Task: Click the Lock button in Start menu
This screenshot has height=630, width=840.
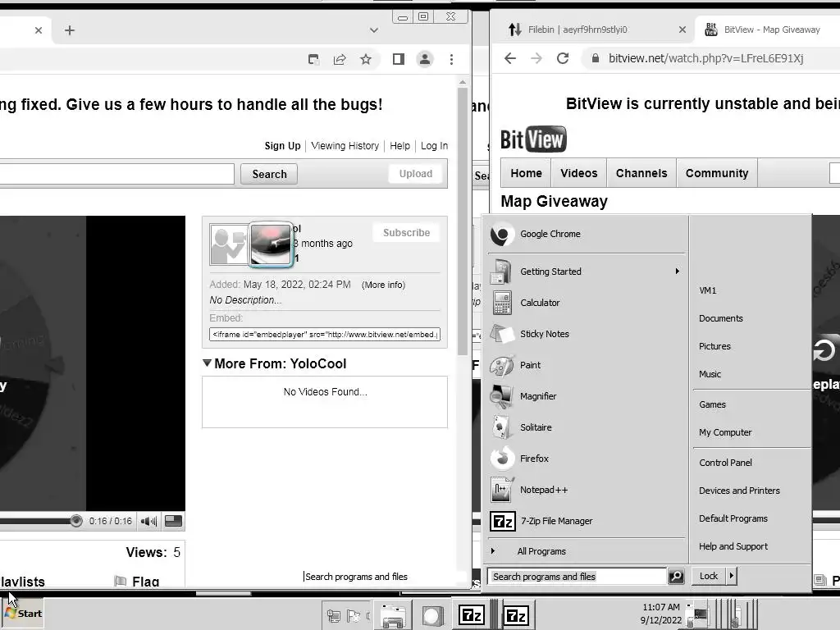Action: pyautogui.click(x=708, y=576)
